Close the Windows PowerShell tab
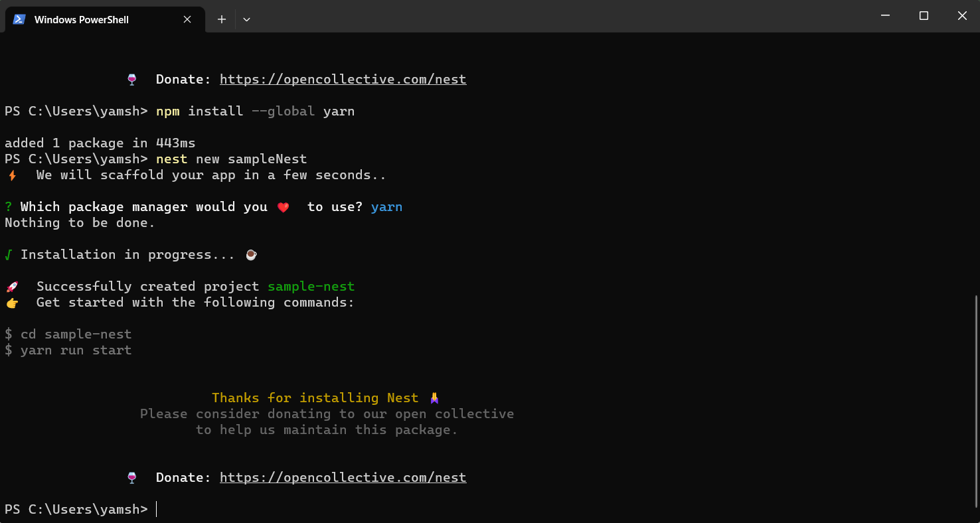The image size is (980, 523). [x=187, y=19]
